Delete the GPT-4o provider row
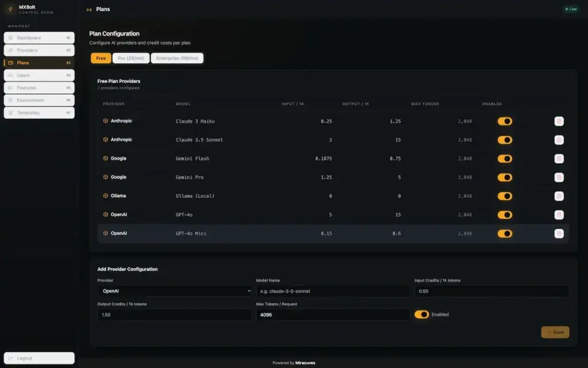 pos(559,215)
